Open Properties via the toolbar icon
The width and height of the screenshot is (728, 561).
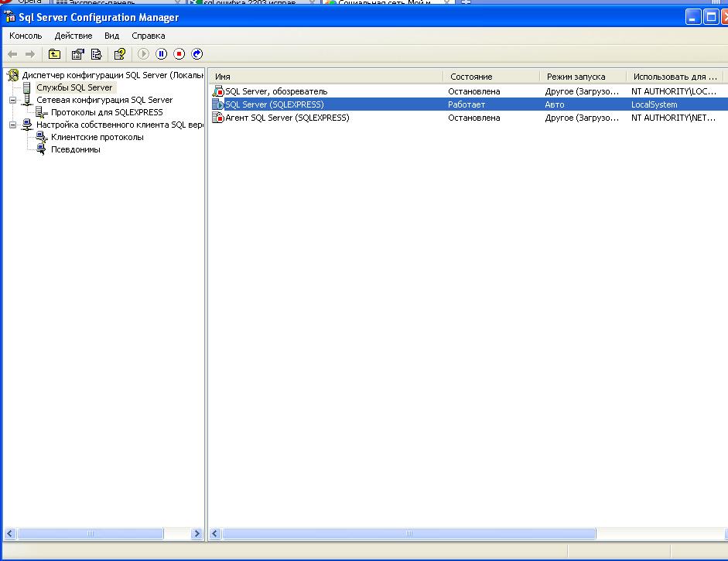pyautogui.click(x=77, y=54)
